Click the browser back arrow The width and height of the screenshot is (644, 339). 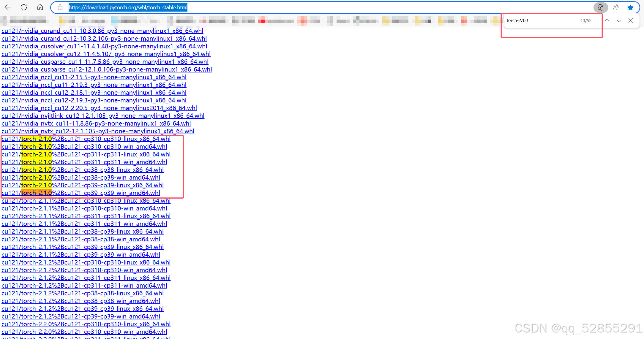pyautogui.click(x=7, y=7)
